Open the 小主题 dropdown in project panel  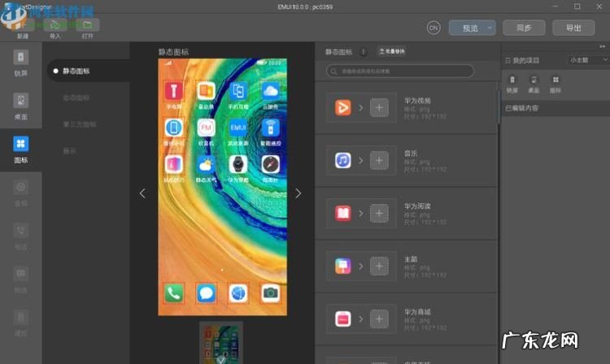pos(588,60)
